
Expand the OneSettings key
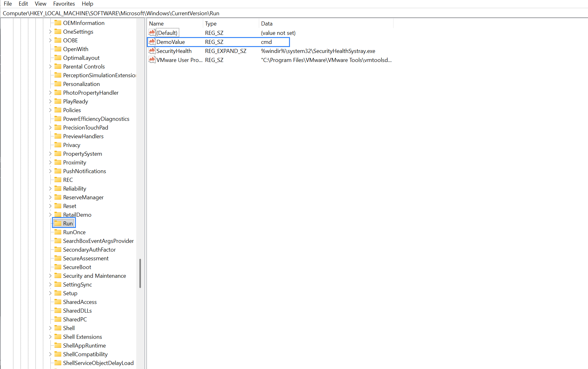pyautogui.click(x=50, y=31)
